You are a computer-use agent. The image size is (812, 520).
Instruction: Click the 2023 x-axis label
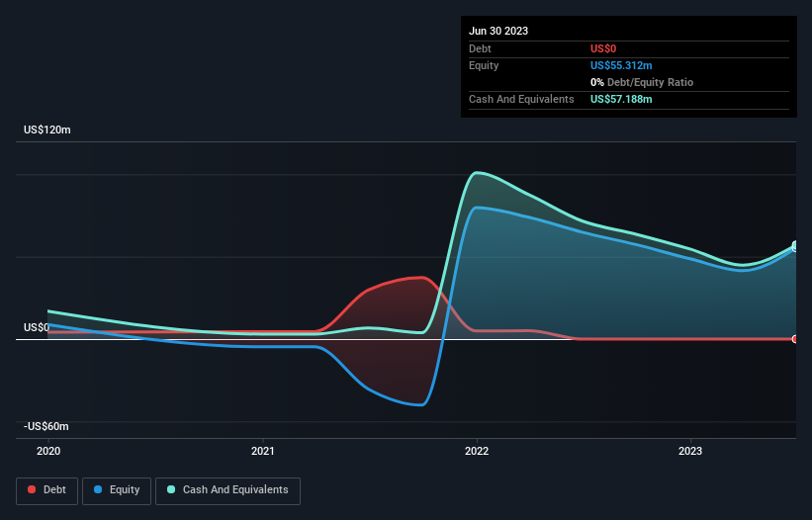690,451
